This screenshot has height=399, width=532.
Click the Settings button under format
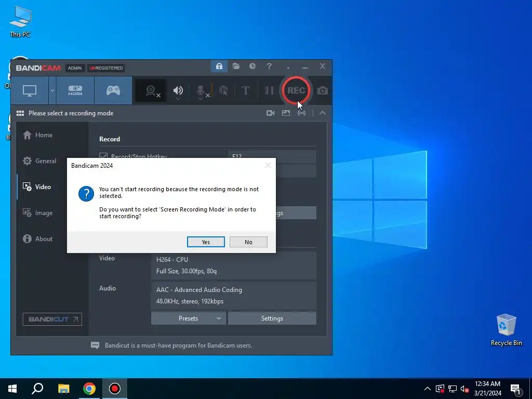(x=272, y=318)
